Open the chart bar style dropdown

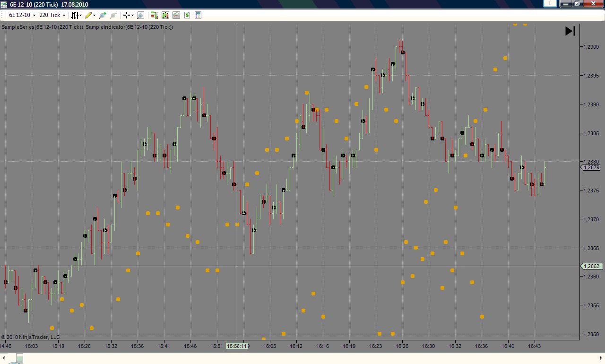(77, 15)
